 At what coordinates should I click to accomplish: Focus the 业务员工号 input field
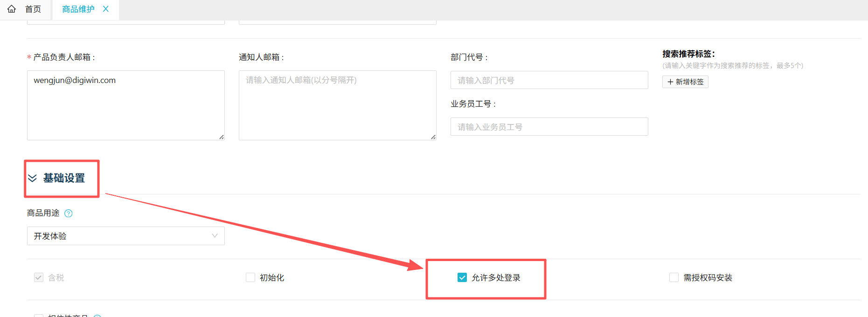(549, 127)
